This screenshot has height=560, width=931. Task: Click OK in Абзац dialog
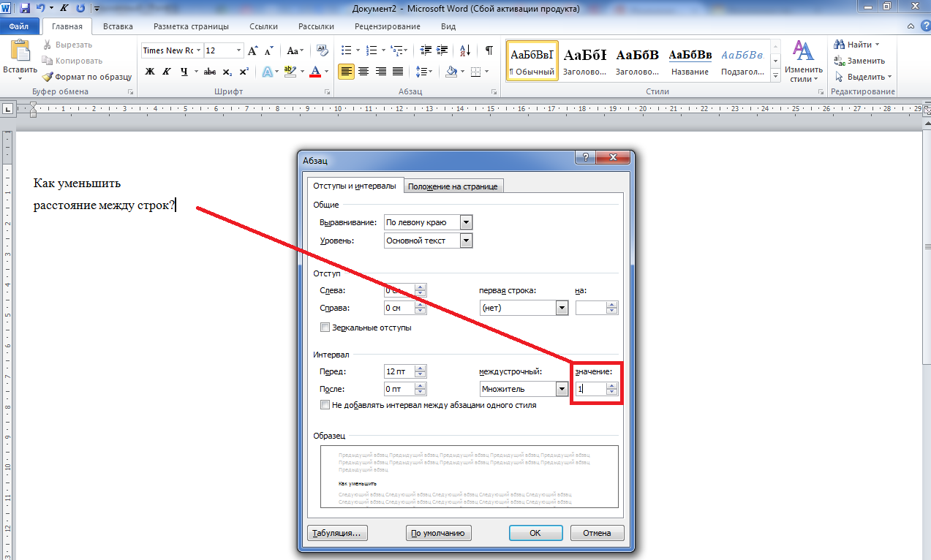(535, 533)
